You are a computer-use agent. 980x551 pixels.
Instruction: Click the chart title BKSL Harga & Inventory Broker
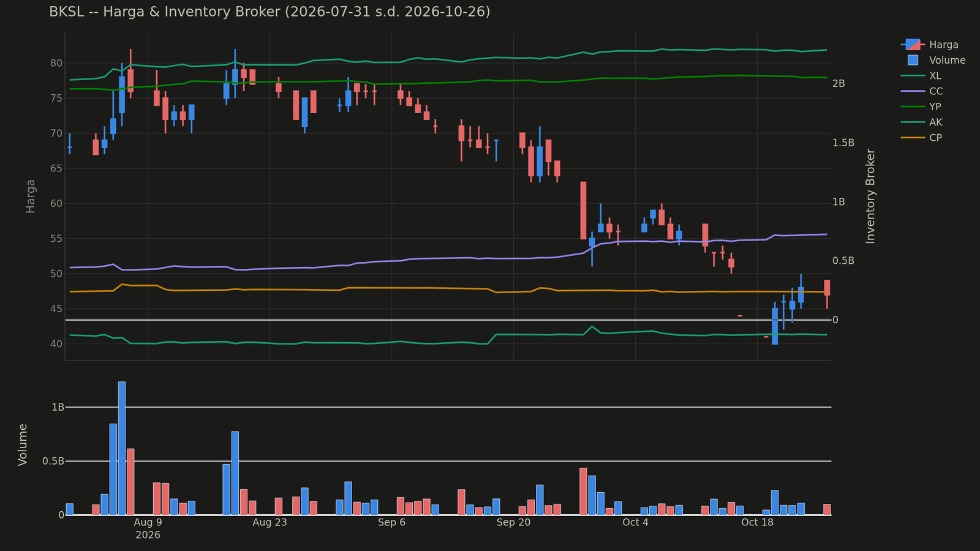269,12
